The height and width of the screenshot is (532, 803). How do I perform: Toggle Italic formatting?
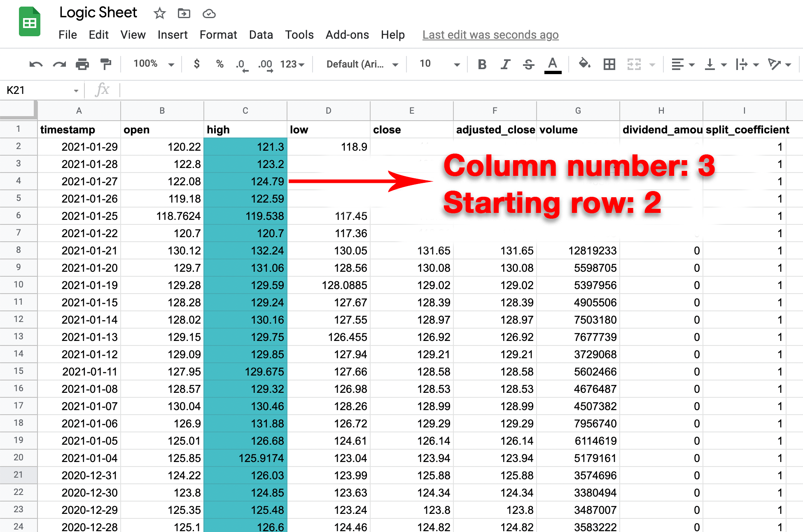point(505,64)
